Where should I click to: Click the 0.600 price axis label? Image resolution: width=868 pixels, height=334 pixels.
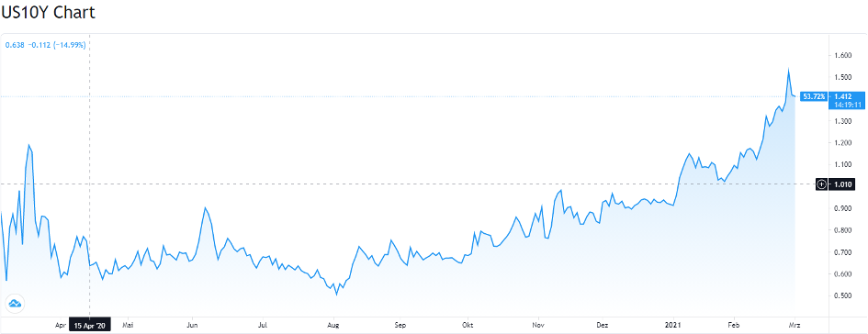(x=842, y=274)
